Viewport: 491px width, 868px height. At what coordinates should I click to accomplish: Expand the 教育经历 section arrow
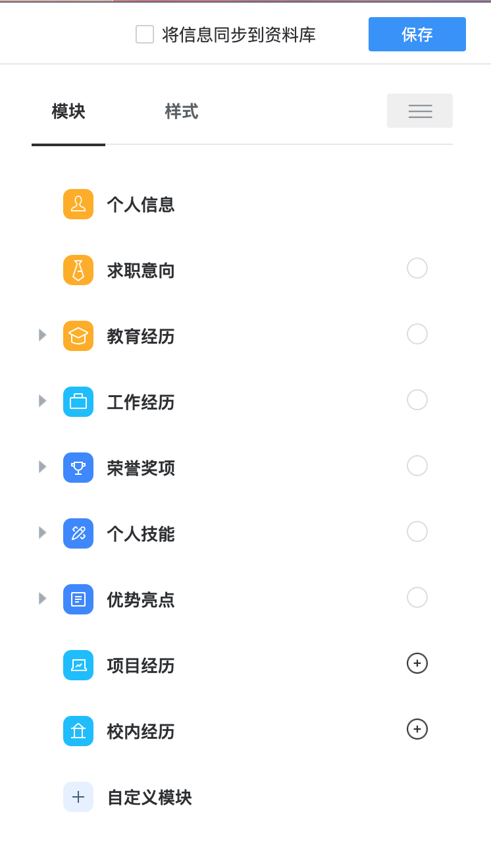coord(43,335)
